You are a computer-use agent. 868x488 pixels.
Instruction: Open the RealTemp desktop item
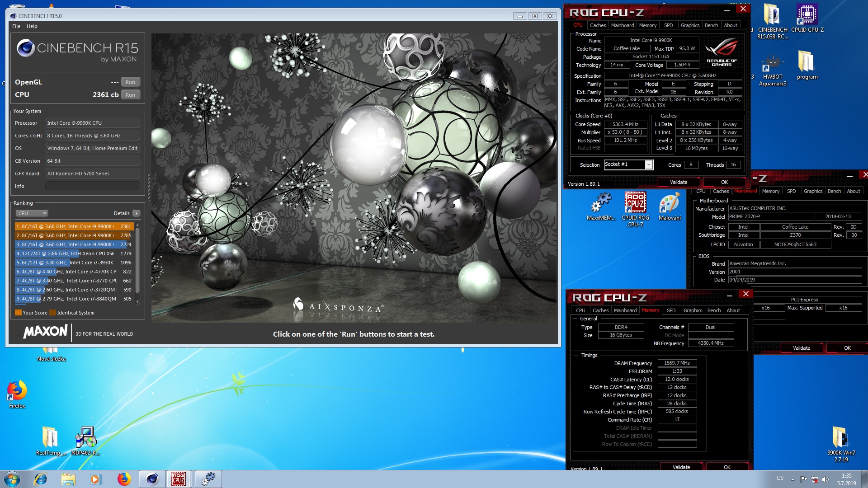click(x=50, y=436)
